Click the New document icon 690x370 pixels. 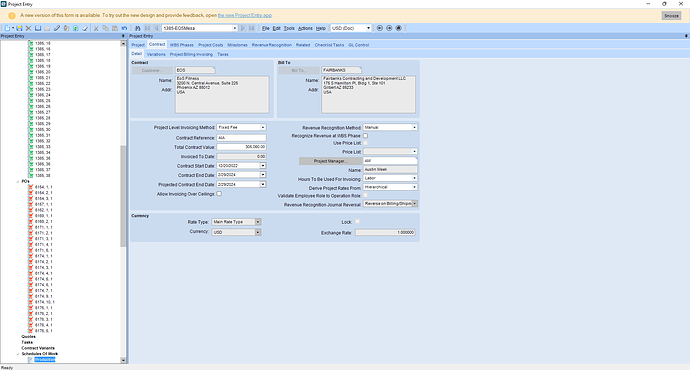click(7, 28)
